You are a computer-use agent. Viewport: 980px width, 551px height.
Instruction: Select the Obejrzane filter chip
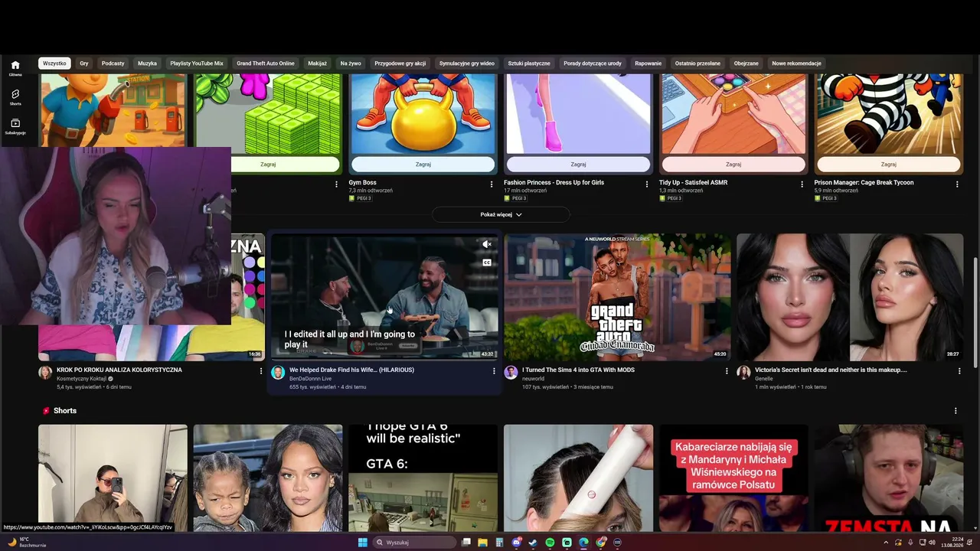tap(746, 64)
